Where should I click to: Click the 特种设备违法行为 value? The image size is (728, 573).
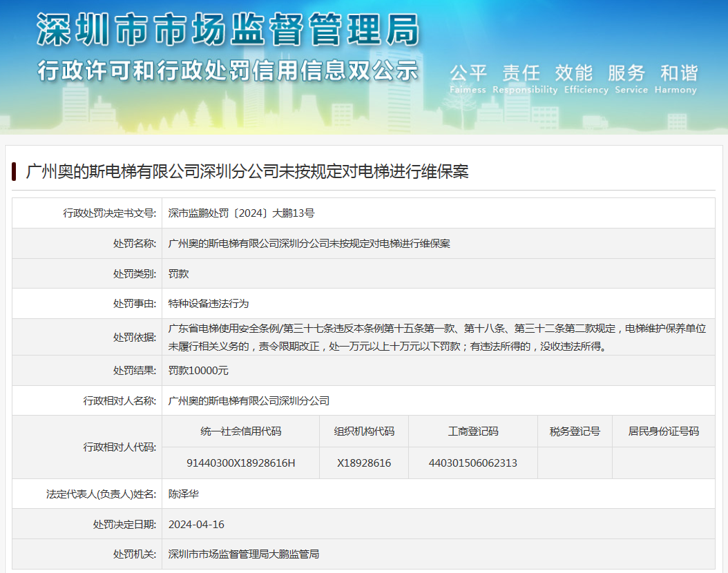click(x=209, y=304)
